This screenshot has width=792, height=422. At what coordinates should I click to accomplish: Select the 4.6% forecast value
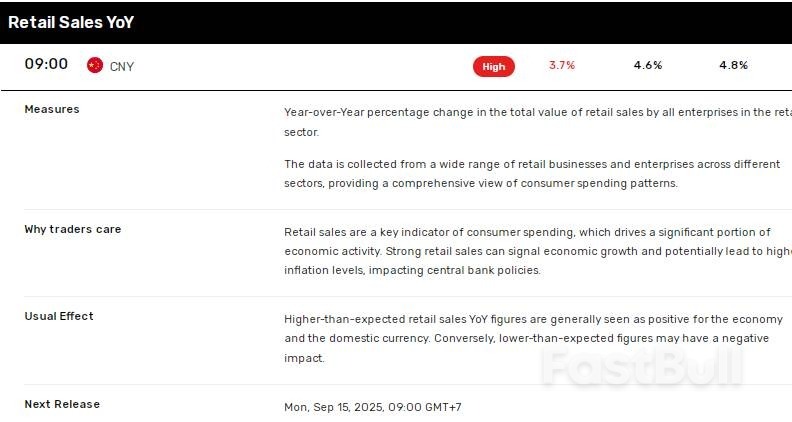click(x=648, y=65)
